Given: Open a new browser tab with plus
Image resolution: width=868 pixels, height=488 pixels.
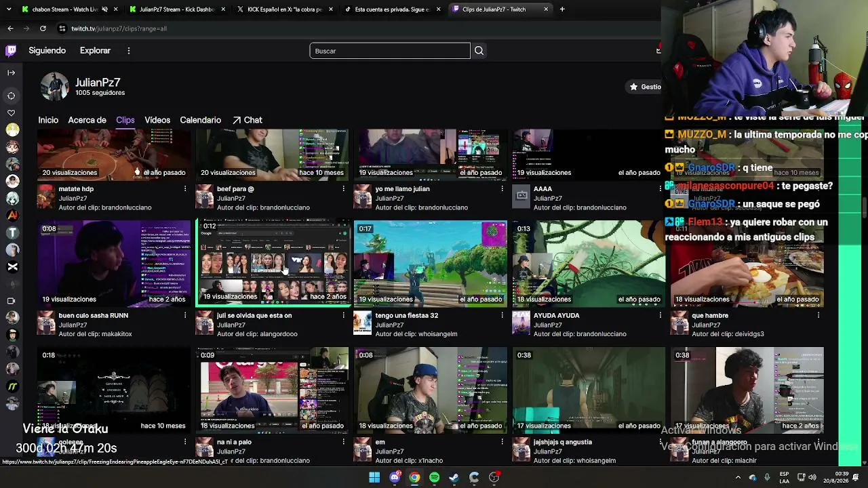Looking at the screenshot, I should coord(562,9).
